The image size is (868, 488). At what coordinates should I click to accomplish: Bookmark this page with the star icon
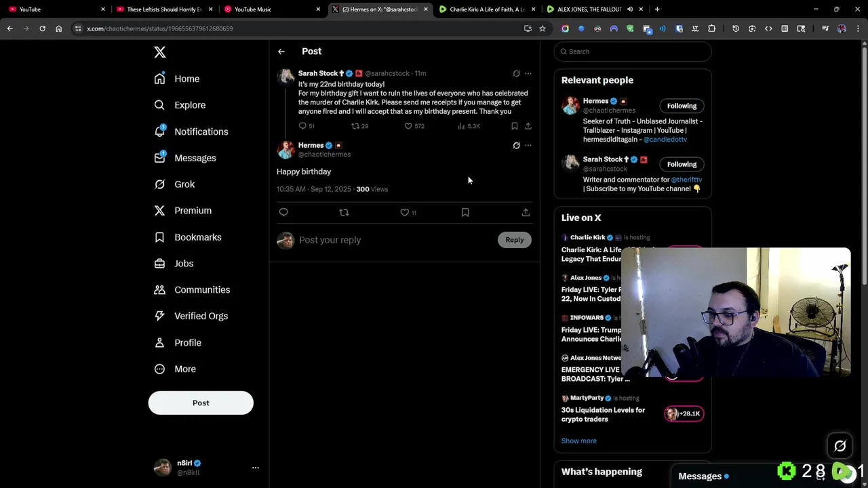[542, 28]
